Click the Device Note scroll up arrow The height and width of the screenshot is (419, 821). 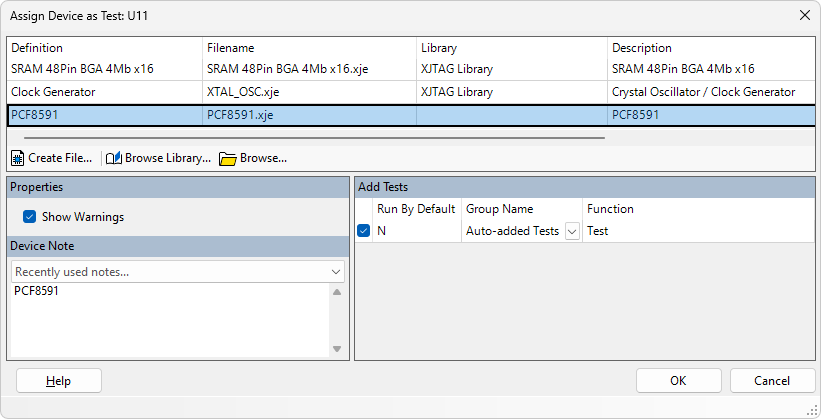(337, 292)
